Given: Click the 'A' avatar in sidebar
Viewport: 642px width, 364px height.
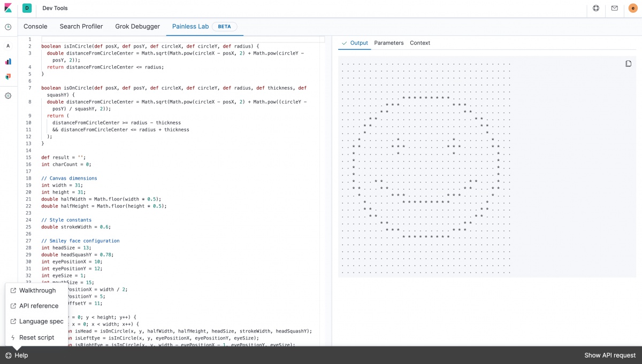Looking at the screenshot, I should [8, 46].
